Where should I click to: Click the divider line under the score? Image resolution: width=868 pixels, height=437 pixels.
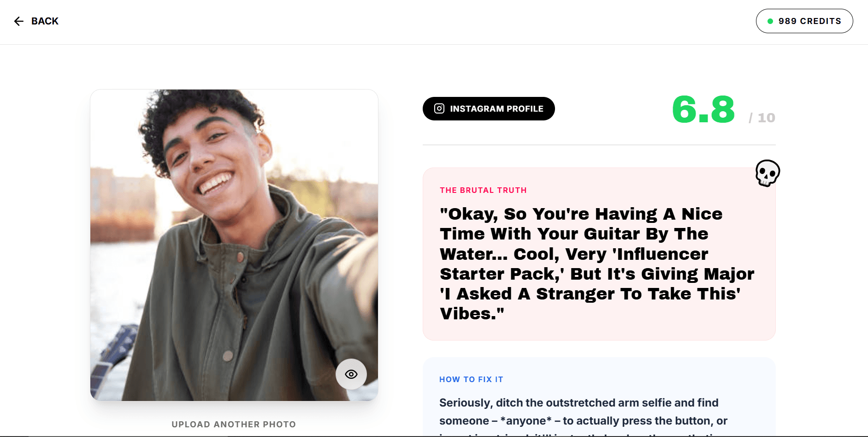[x=599, y=145]
